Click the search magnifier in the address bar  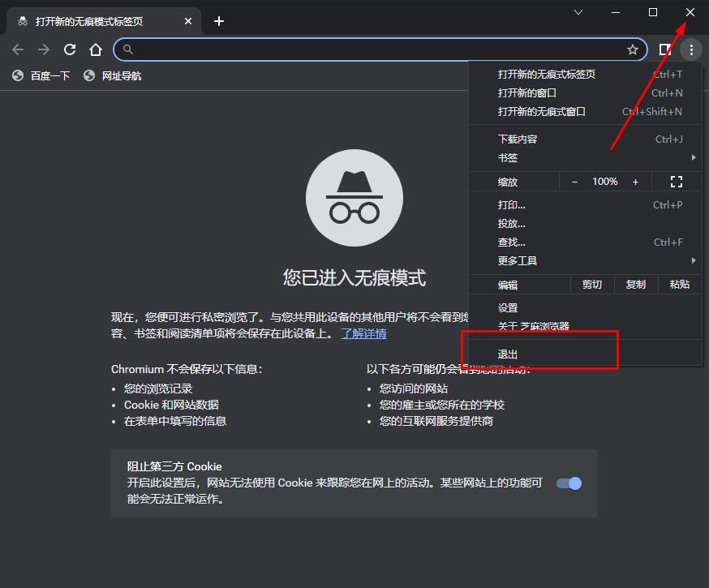coord(128,49)
